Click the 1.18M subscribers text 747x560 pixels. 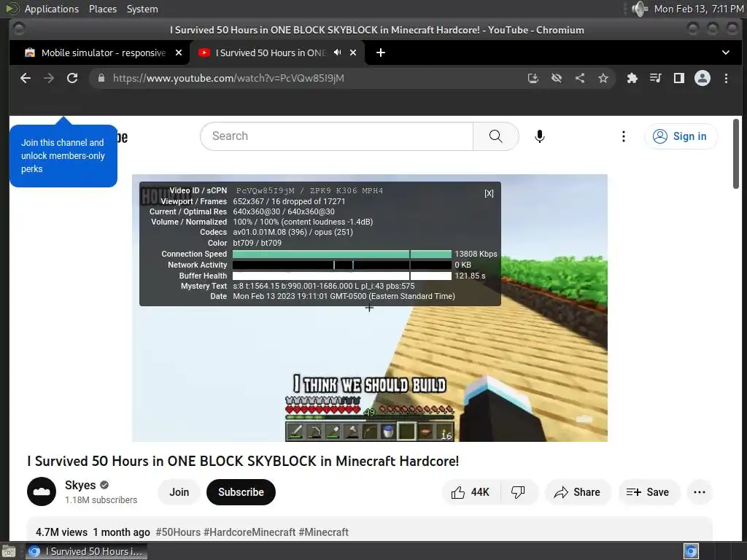click(x=101, y=499)
